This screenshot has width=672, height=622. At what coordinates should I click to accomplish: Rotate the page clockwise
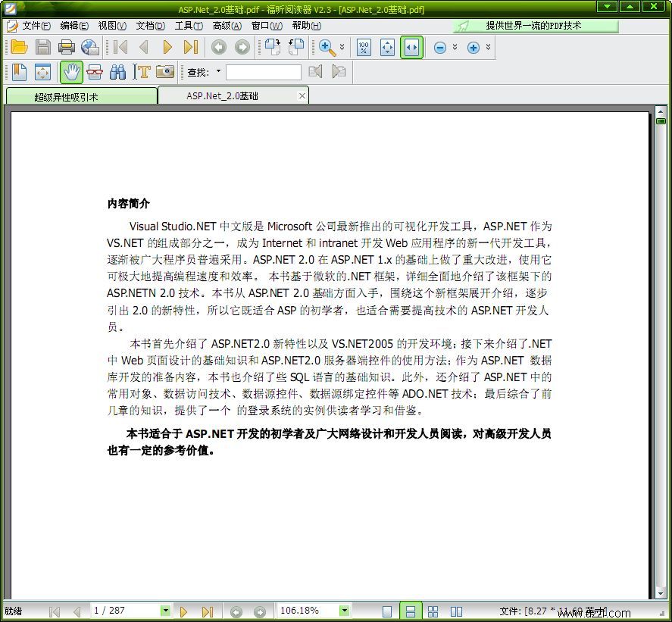273,47
